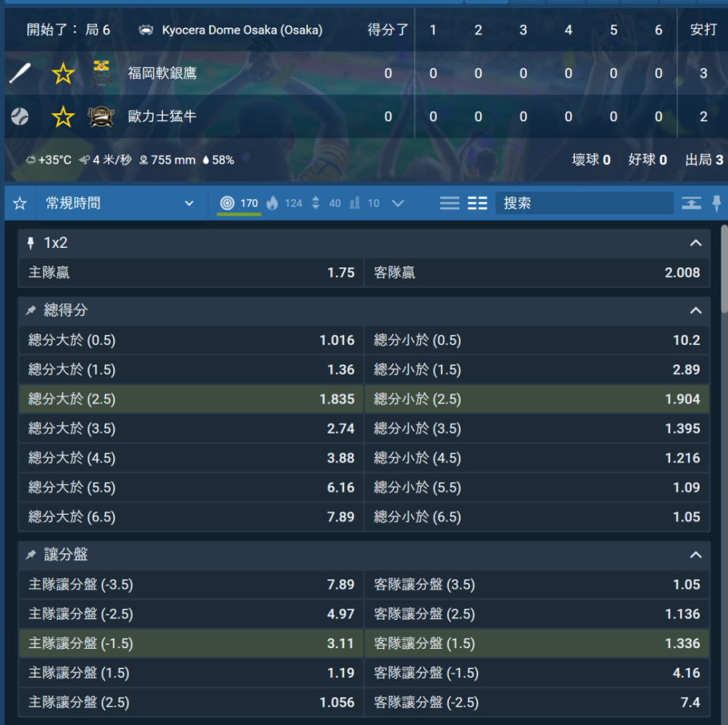The width and height of the screenshot is (728, 725).
Task: Click the 58% humidity droplet icon
Action: pyautogui.click(x=206, y=161)
